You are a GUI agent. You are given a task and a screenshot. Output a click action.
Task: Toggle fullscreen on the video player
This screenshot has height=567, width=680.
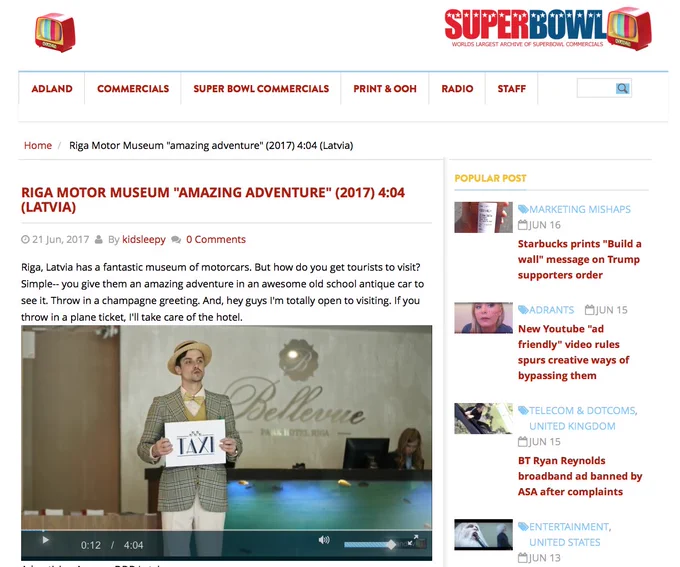click(x=415, y=539)
